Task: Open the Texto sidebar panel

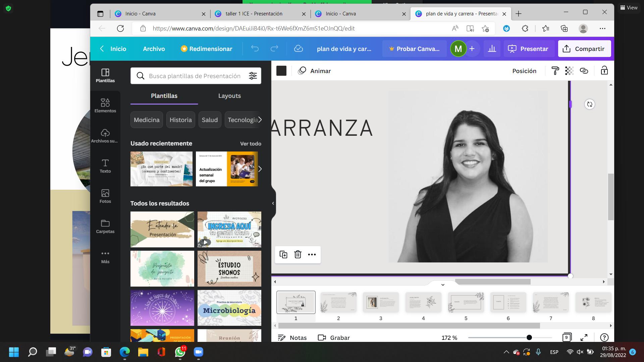Action: [x=105, y=166]
